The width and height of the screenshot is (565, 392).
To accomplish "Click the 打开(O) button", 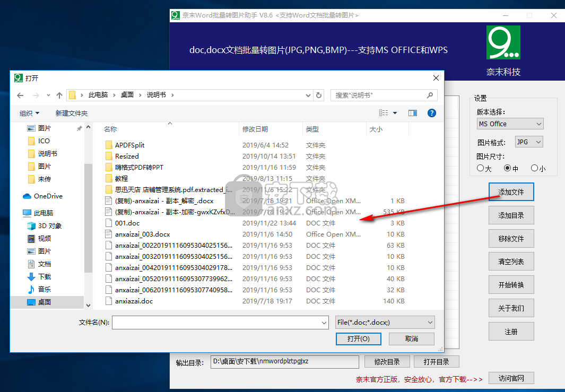I will coord(359,338).
